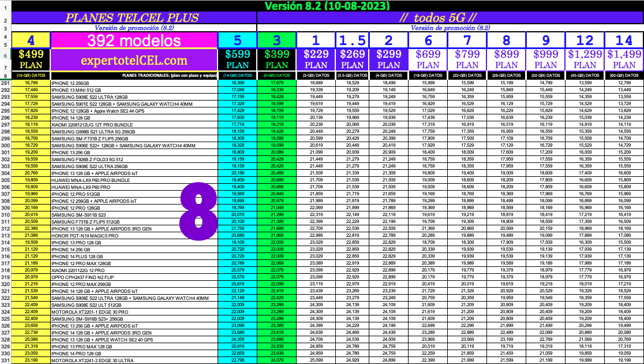Select the plan number '1.5' cell
Image resolution: width=644 pixels, height=364 pixels.
click(352, 40)
